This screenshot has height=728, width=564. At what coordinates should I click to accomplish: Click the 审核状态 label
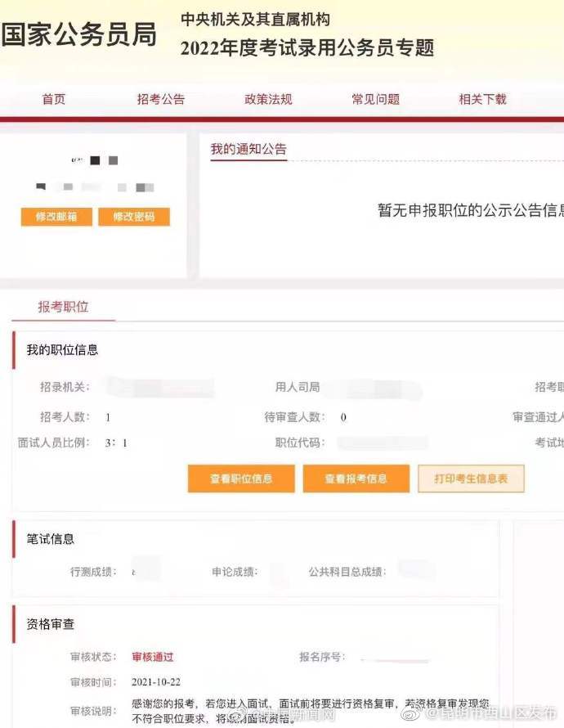pyautogui.click(x=93, y=657)
